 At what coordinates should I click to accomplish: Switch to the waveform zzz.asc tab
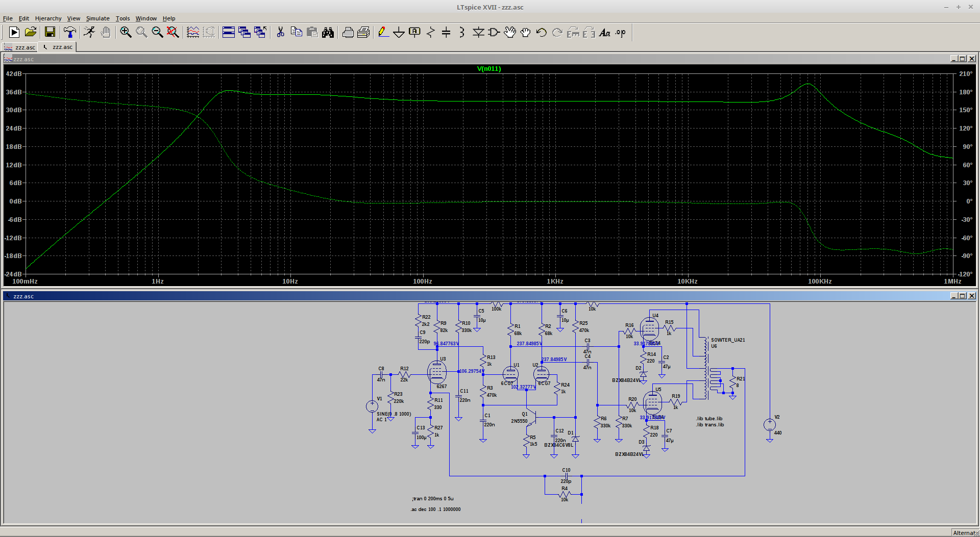[x=20, y=47]
